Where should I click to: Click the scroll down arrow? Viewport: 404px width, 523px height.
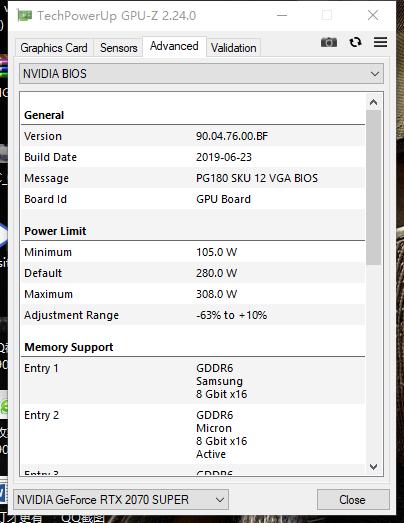pyautogui.click(x=374, y=467)
